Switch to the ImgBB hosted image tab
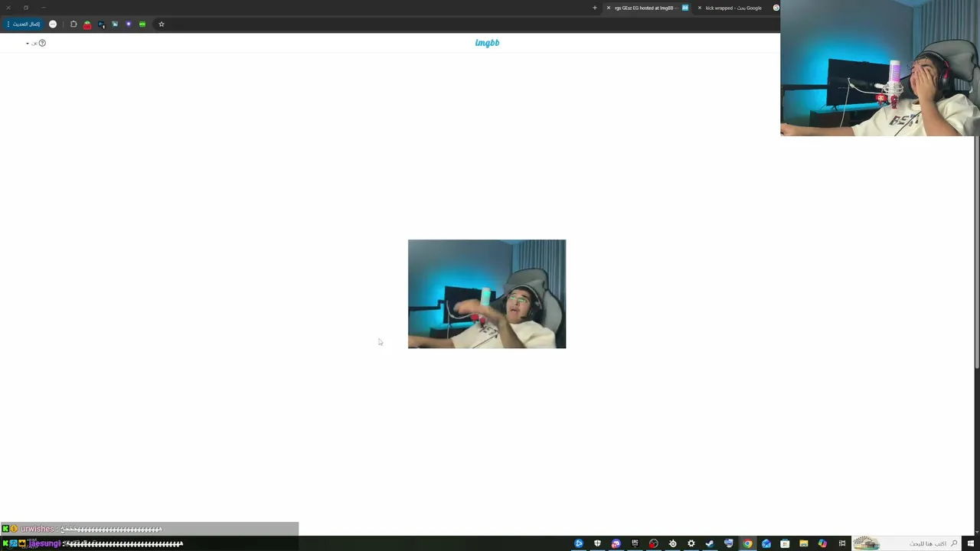 [648, 8]
